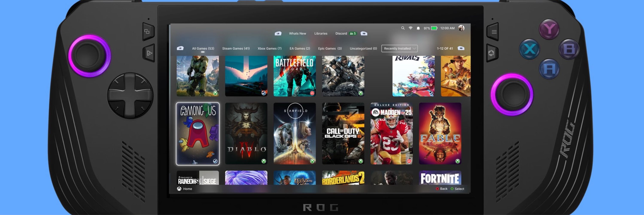The height and width of the screenshot is (215, 644).
Task: Click the red B icon next to Back
Action: click(437, 189)
